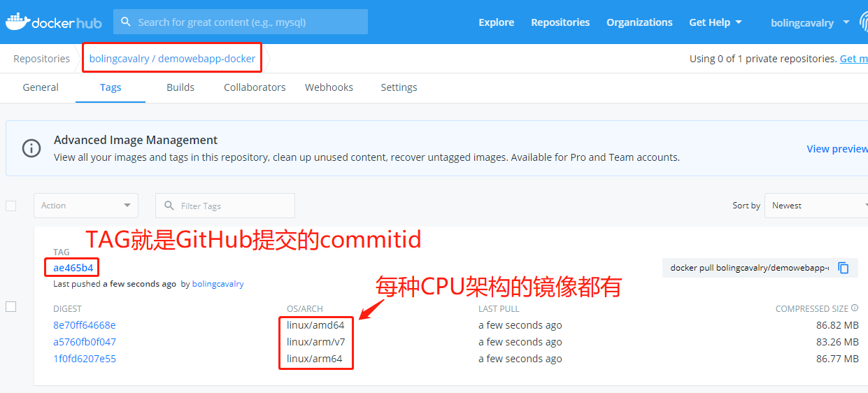Expand the Get Help menu

(715, 22)
